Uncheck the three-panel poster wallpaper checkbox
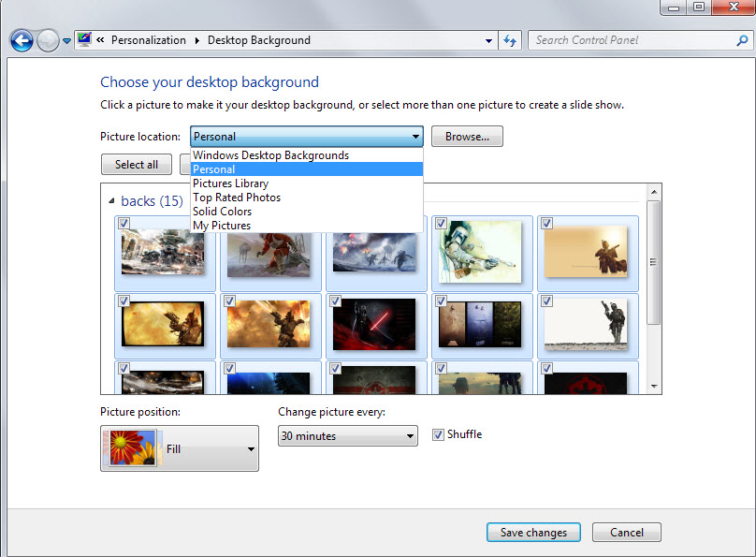 pyautogui.click(x=441, y=300)
